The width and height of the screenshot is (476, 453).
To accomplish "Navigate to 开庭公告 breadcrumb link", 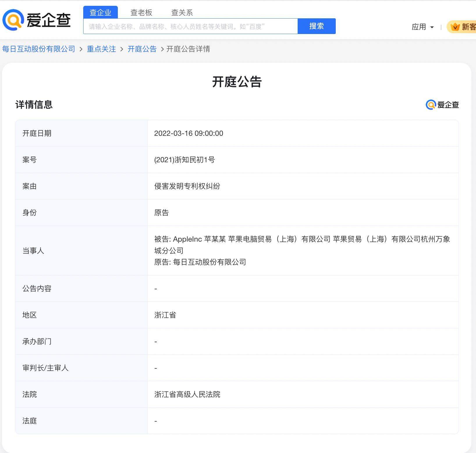I will coord(142,49).
